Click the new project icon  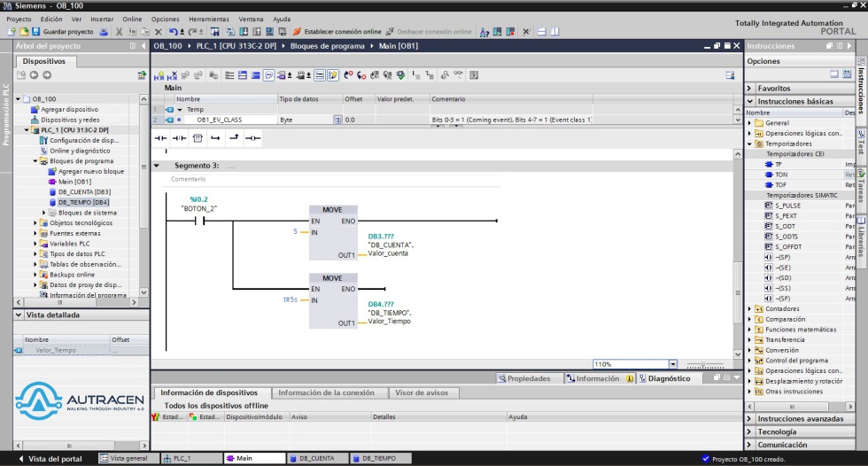12,32
